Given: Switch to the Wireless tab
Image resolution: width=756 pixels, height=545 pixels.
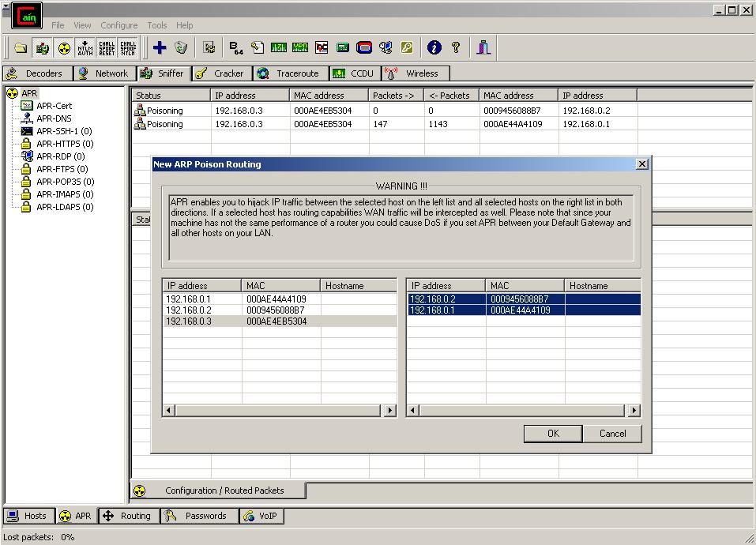Looking at the screenshot, I should pos(416,73).
